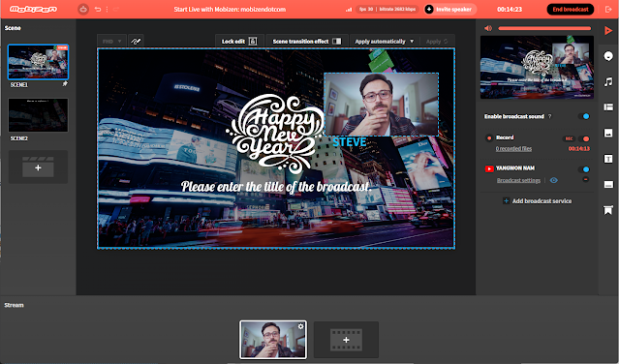Click the Stream panel heading

14,305
